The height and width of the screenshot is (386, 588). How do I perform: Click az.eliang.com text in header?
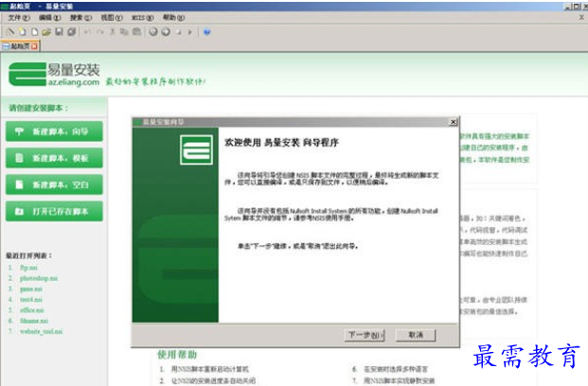[x=74, y=82]
